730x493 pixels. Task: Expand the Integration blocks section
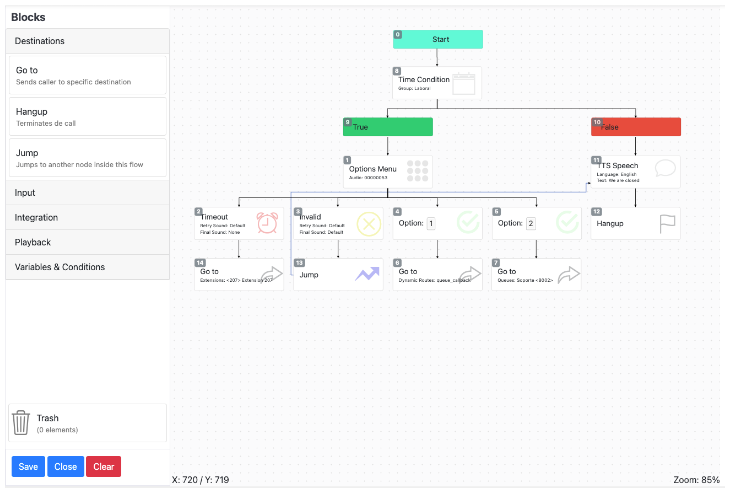[88, 217]
